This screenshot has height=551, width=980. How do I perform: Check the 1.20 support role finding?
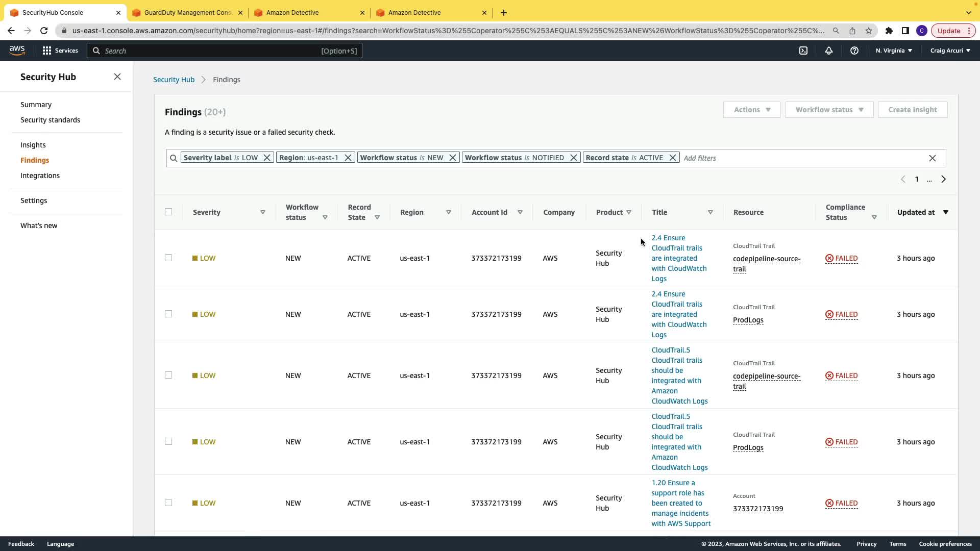(x=168, y=503)
